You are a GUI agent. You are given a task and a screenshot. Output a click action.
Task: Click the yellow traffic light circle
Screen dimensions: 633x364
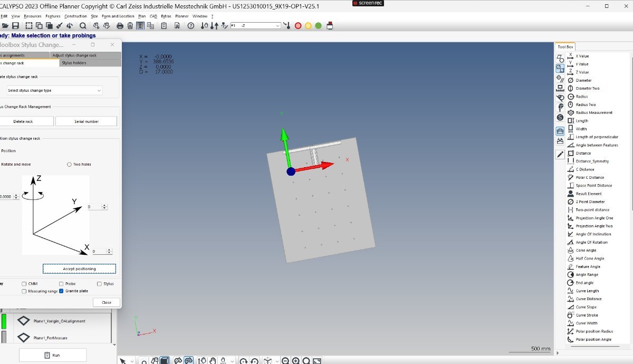click(x=308, y=25)
